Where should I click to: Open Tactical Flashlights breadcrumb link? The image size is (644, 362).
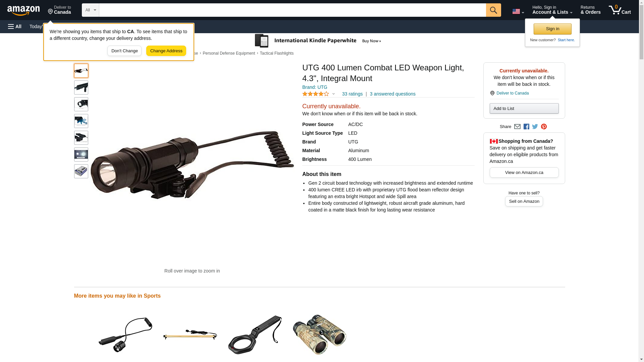(x=276, y=53)
